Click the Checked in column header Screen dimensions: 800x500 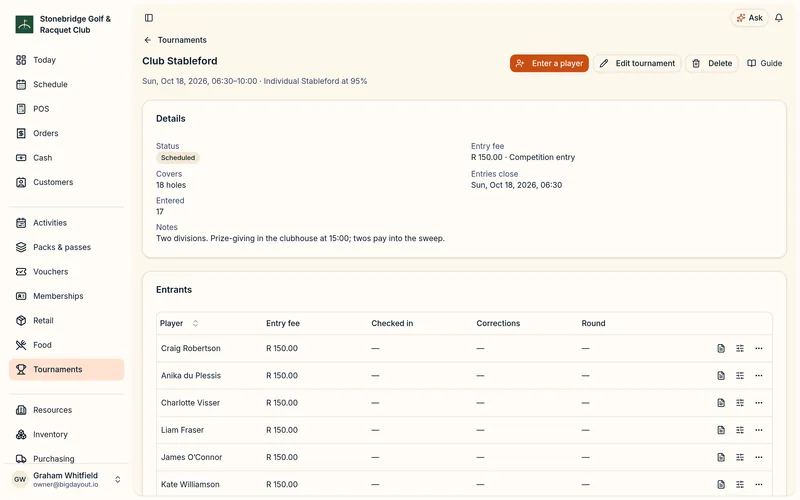[x=392, y=323]
